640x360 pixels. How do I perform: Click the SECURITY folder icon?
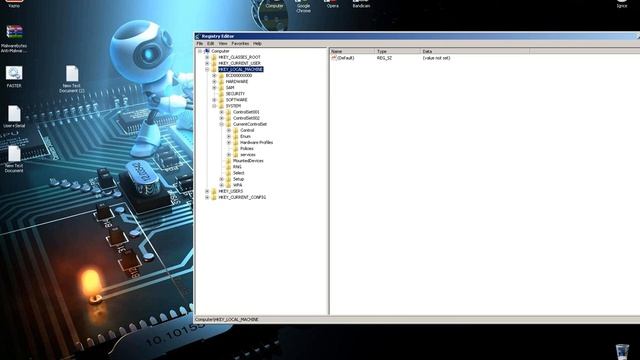(221, 94)
